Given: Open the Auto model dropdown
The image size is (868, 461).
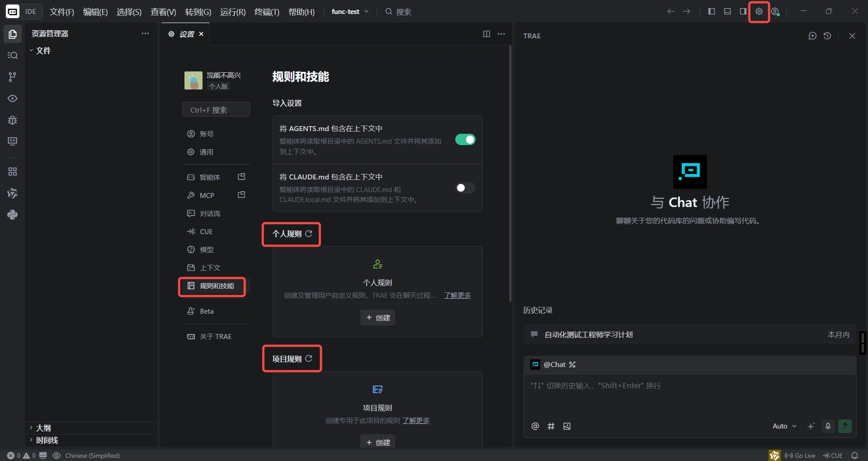Looking at the screenshot, I should (x=784, y=426).
